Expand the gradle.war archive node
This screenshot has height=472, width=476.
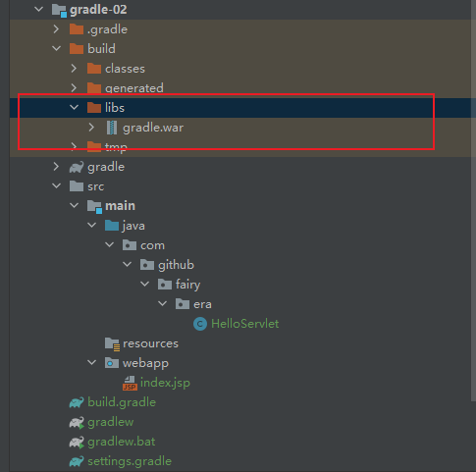pyautogui.click(x=91, y=128)
